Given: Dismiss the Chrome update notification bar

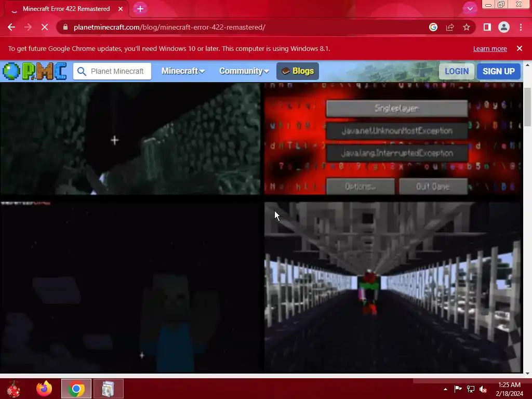Looking at the screenshot, I should 520,48.
